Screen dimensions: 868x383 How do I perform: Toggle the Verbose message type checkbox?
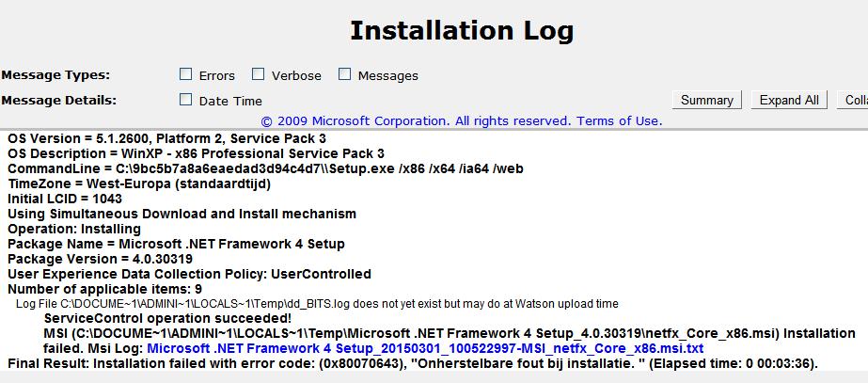click(x=258, y=74)
